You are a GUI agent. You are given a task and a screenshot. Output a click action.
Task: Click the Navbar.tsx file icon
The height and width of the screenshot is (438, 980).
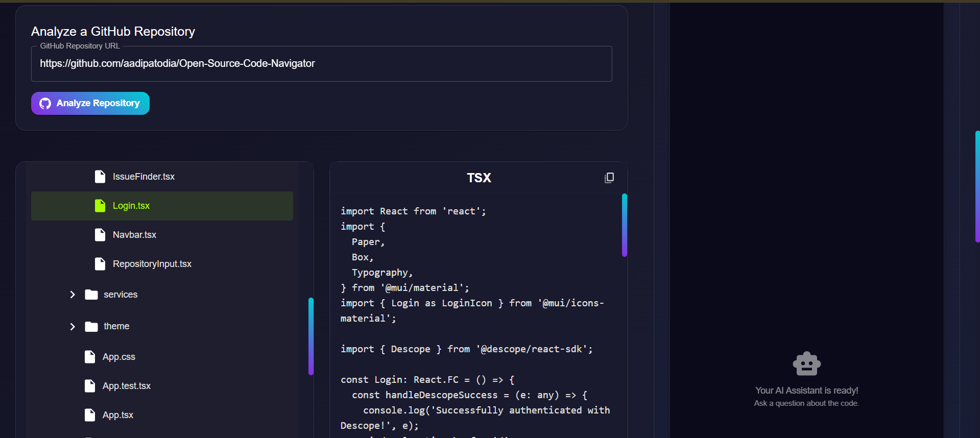100,235
